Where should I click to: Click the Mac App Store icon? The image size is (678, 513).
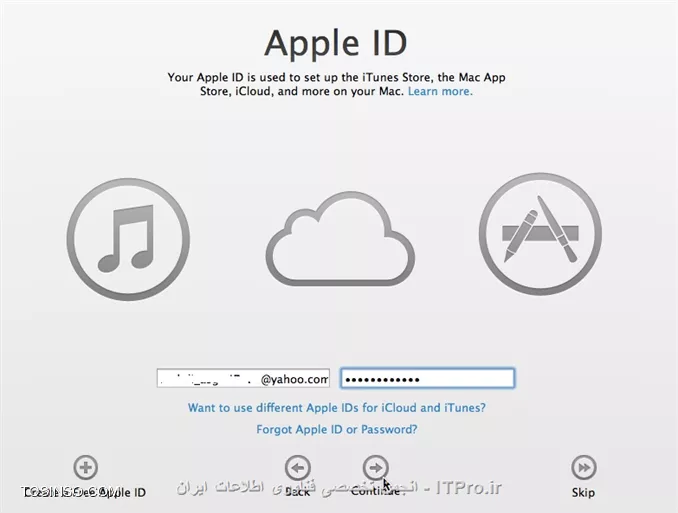coord(540,234)
